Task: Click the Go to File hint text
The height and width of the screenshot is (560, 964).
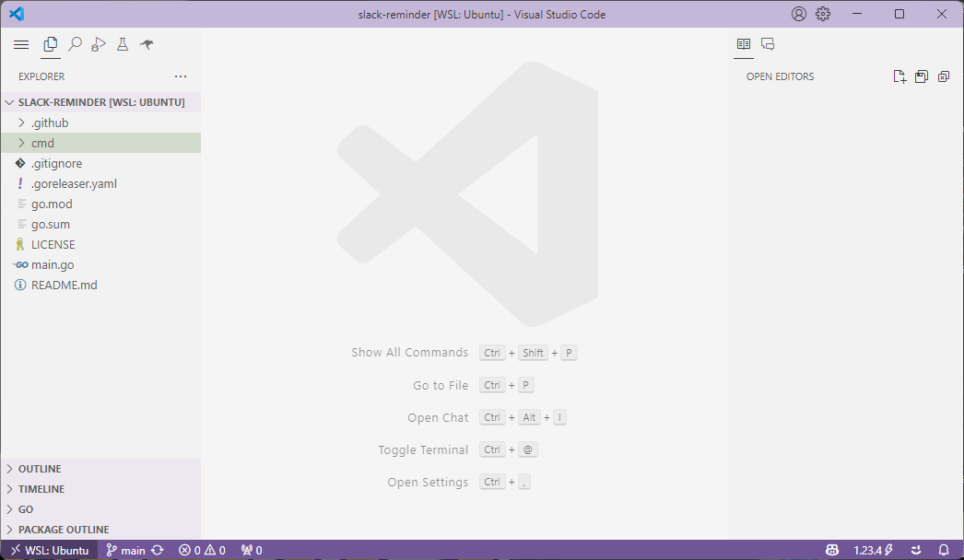Action: tap(441, 385)
